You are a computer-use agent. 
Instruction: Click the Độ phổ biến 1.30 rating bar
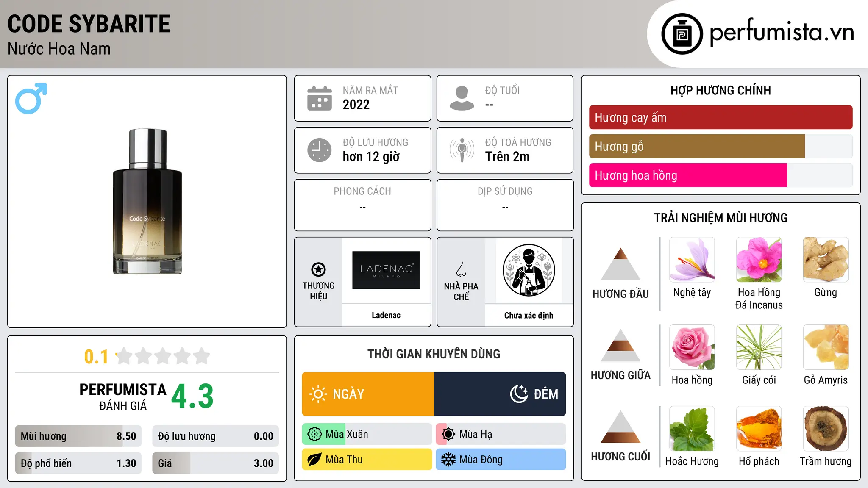click(78, 463)
